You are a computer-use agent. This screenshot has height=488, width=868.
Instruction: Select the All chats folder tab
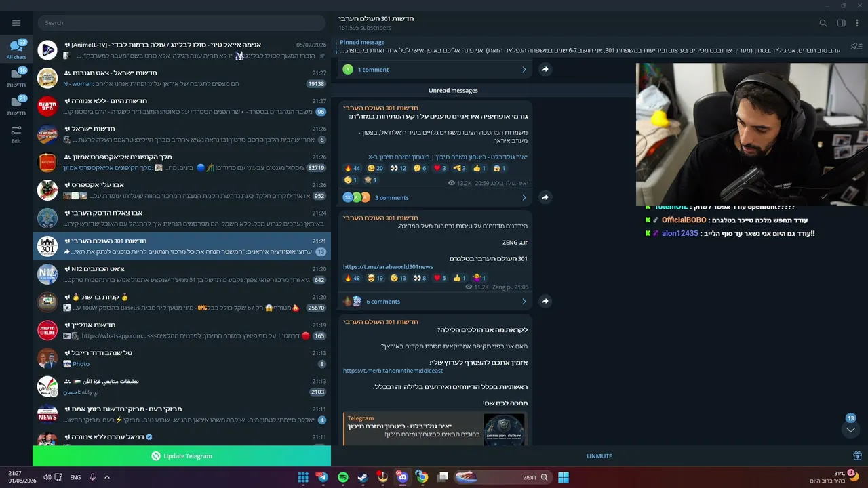point(16,50)
